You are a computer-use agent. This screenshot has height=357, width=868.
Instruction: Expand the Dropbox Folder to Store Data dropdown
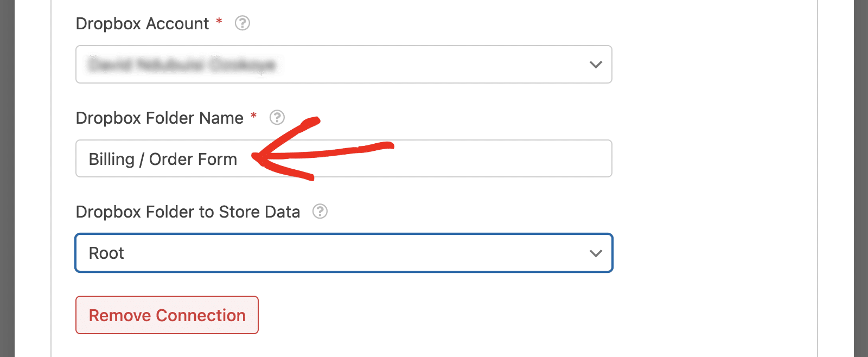(344, 253)
